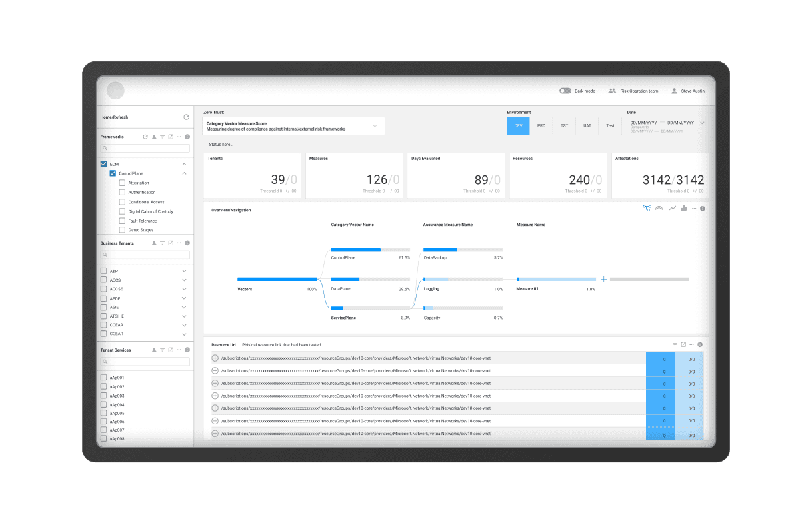Pop out the Tenant Services panel
This screenshot has height=523, width=812.
click(x=171, y=350)
